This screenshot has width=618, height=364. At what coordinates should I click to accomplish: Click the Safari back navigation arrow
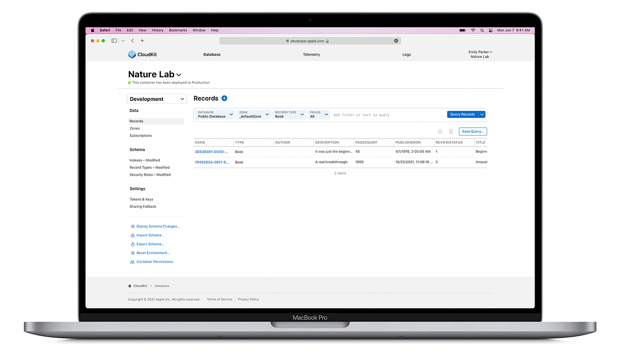coord(132,40)
